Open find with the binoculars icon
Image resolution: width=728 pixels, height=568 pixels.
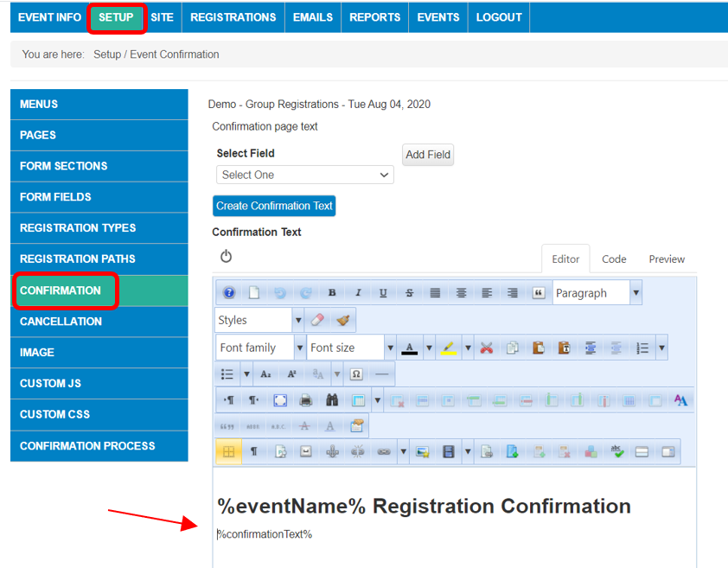pos(332,401)
